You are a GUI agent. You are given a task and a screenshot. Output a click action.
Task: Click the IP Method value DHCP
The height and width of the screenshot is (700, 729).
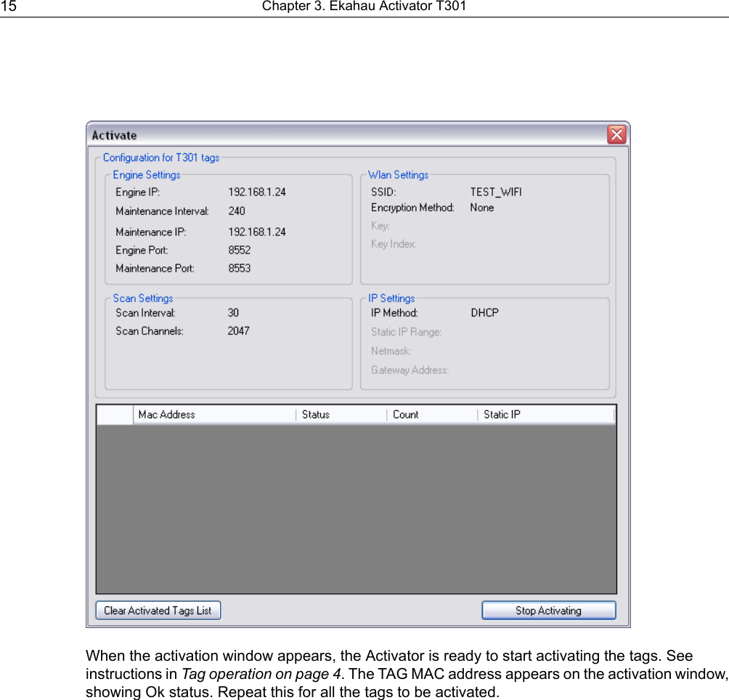coord(484,313)
